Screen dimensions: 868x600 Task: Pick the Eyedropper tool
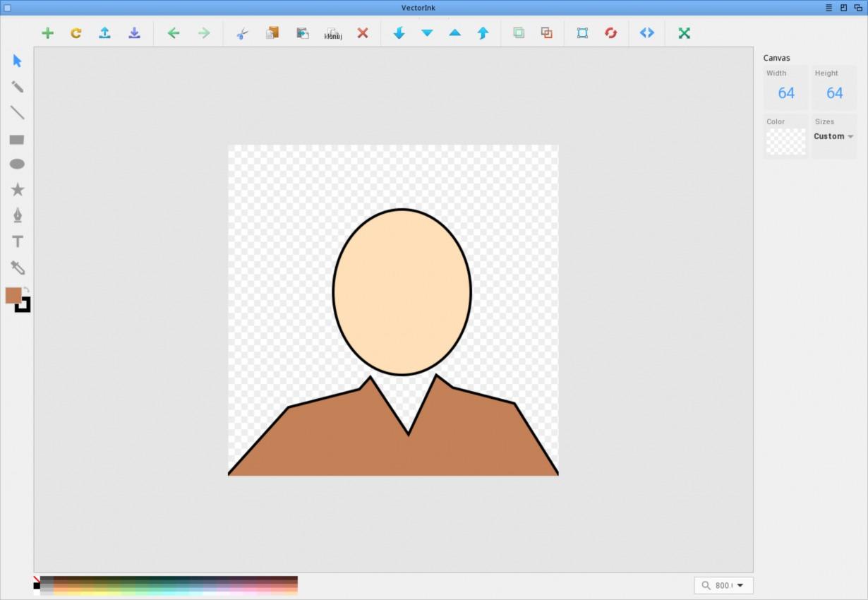point(18,268)
